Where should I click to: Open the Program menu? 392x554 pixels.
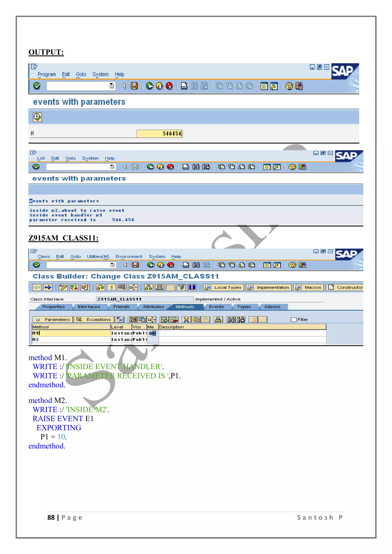[x=47, y=74]
